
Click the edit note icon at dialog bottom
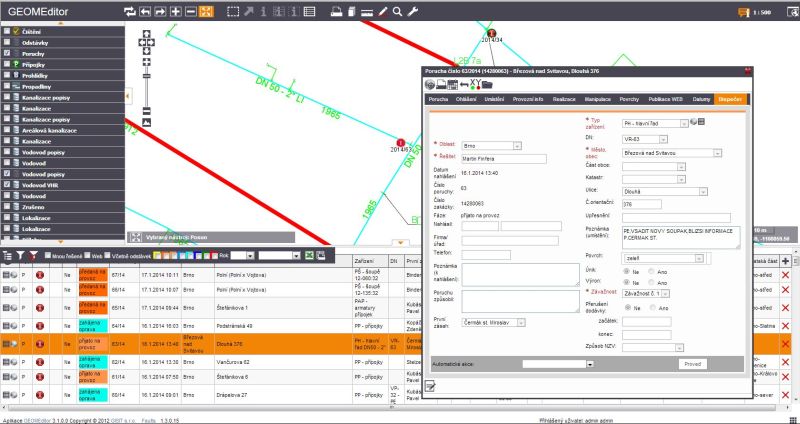[430, 386]
